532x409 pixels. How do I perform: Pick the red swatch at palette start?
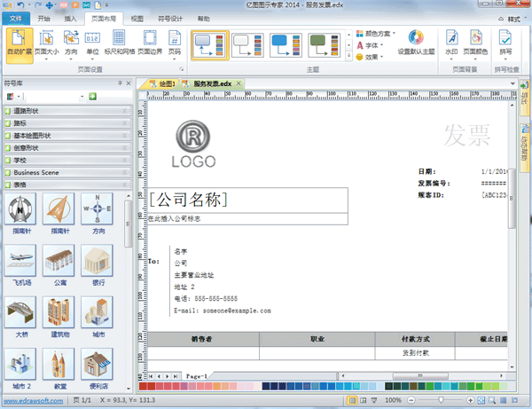(x=143, y=386)
